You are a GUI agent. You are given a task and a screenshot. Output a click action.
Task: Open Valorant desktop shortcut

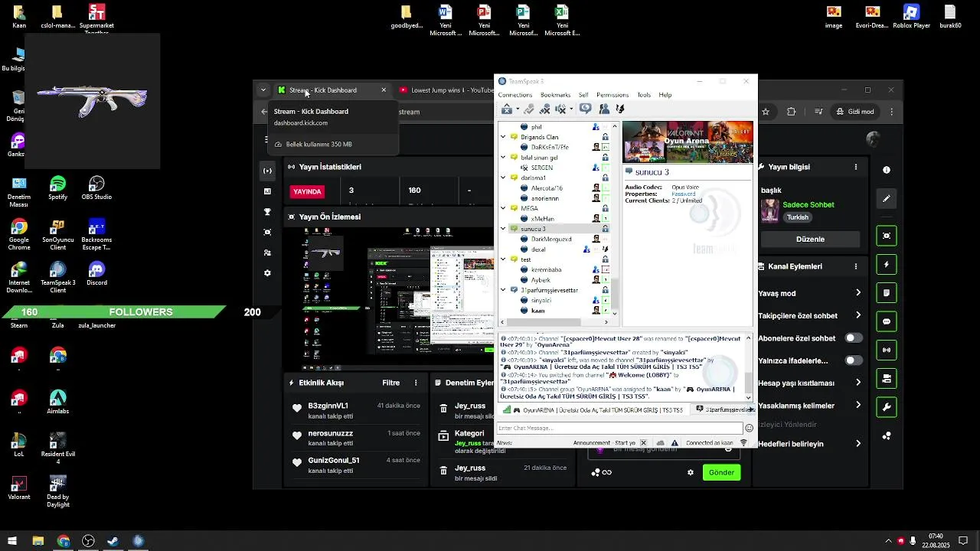click(x=19, y=488)
